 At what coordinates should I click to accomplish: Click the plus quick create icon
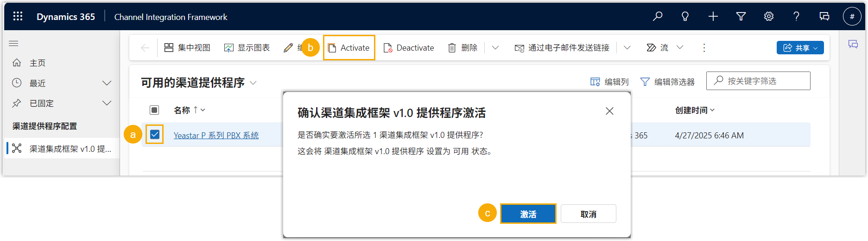point(713,17)
